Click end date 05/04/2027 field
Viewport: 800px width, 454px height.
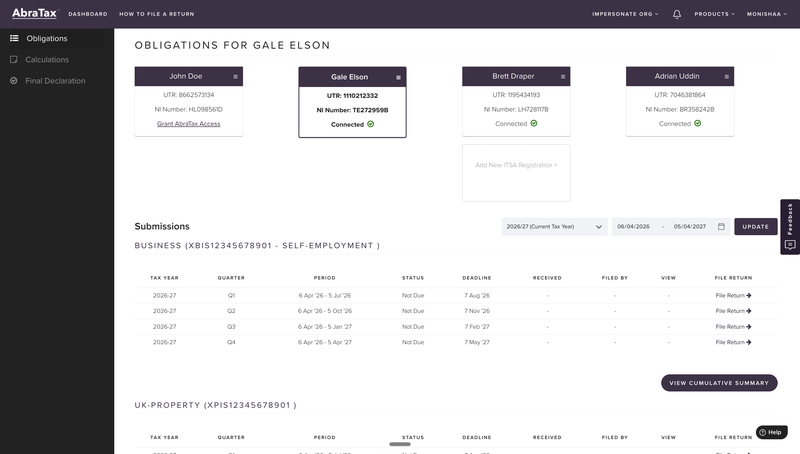click(x=690, y=226)
